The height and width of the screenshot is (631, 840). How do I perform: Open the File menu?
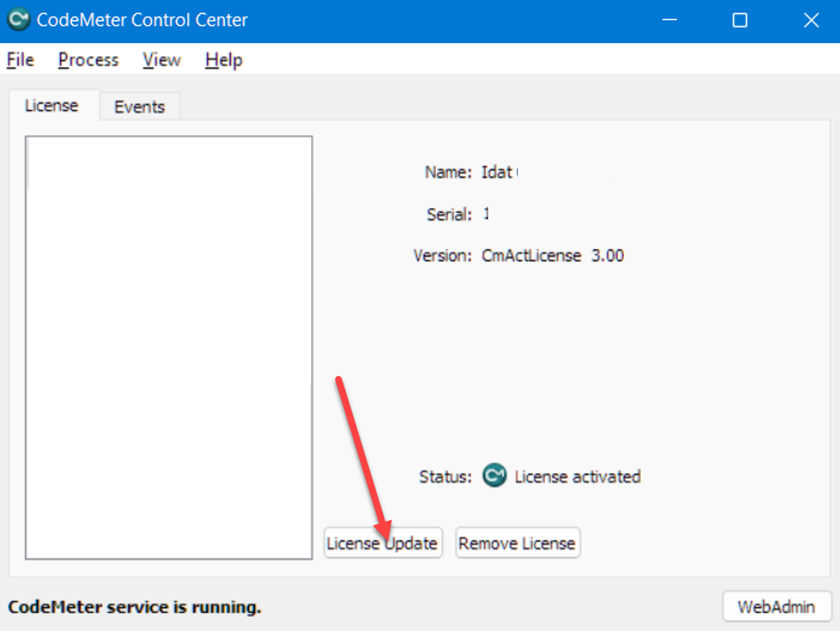21,60
